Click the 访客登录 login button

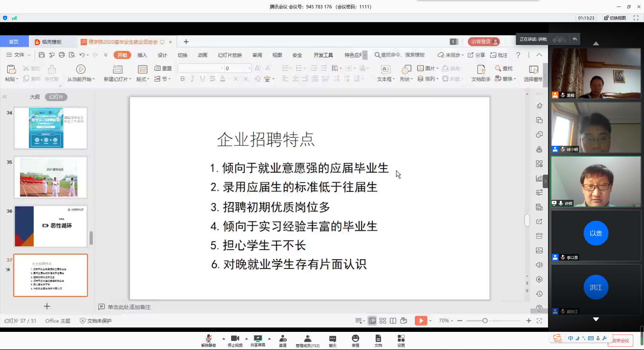(x=483, y=42)
